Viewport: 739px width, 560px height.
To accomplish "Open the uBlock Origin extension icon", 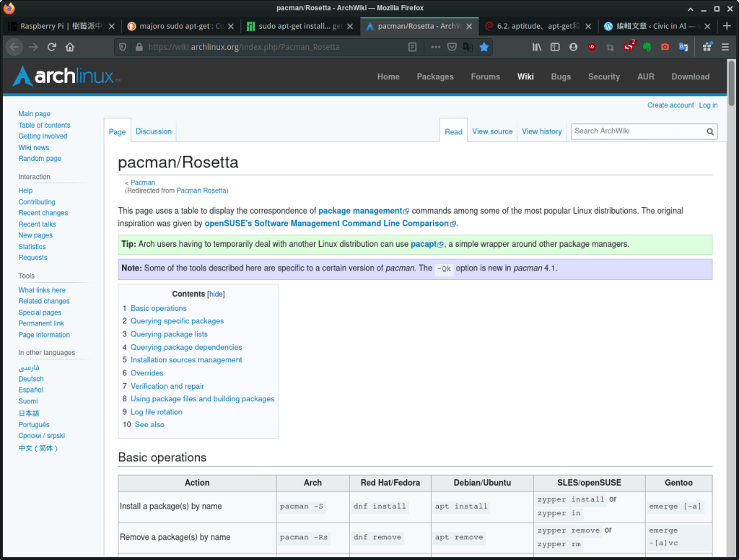I will [592, 47].
